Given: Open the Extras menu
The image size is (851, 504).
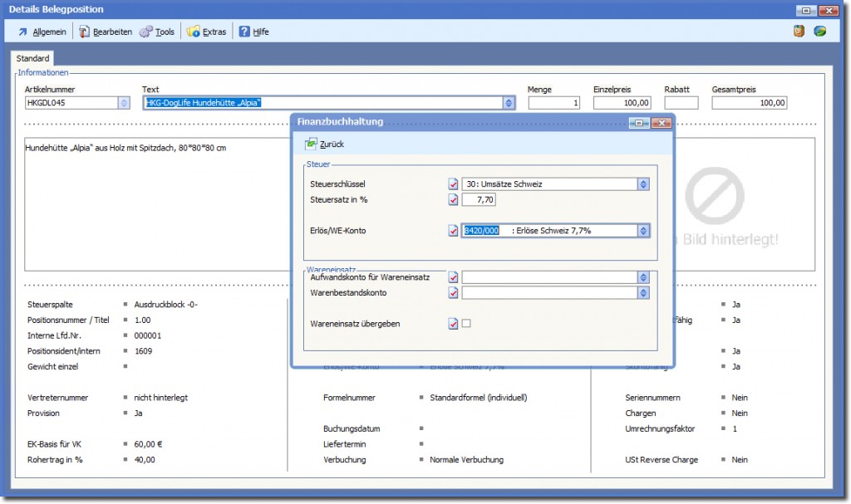Looking at the screenshot, I should tap(207, 32).
